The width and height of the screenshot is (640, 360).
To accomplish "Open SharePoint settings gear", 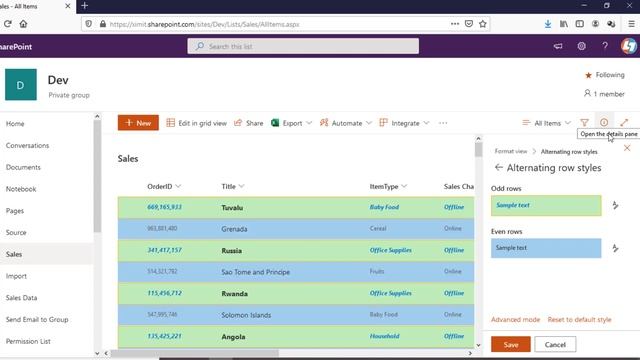I will tap(582, 46).
